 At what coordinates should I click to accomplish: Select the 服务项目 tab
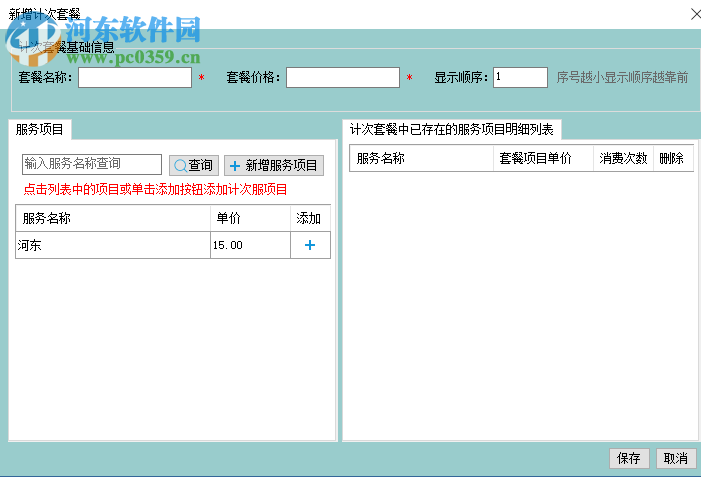[40, 130]
